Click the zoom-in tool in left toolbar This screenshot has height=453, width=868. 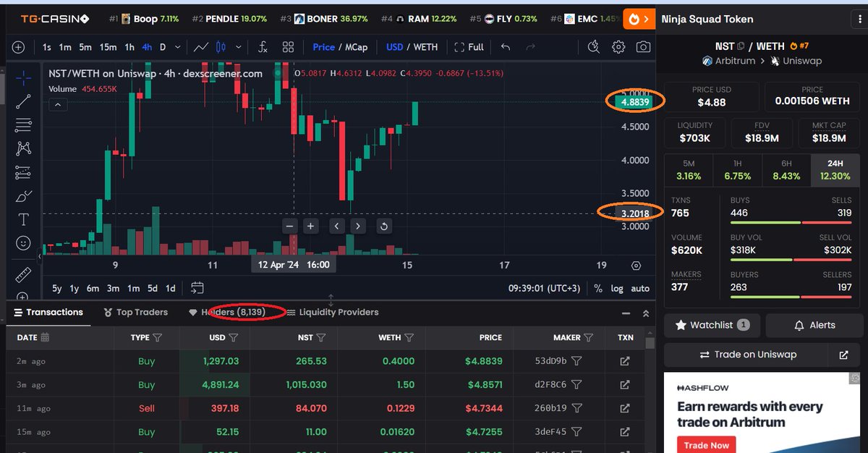click(x=23, y=297)
